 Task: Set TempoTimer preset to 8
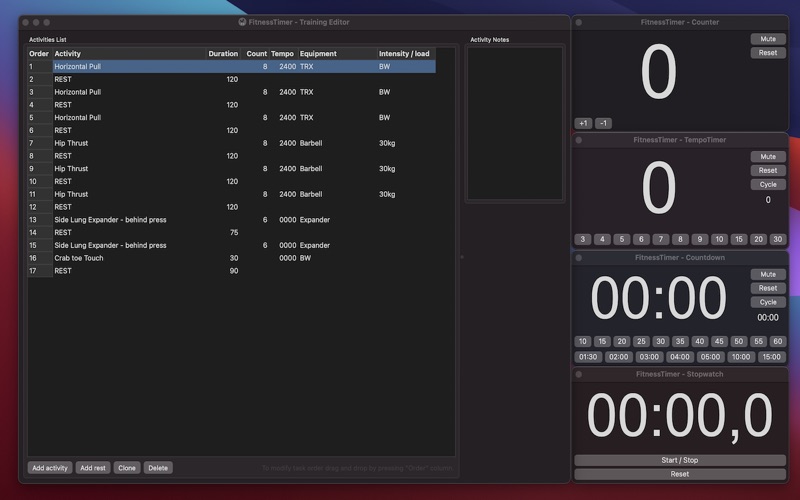coord(680,239)
